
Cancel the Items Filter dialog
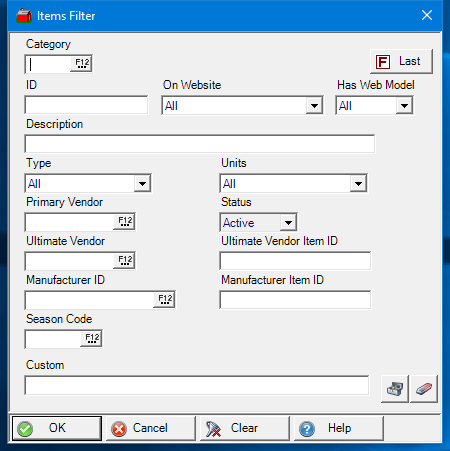[151, 428]
